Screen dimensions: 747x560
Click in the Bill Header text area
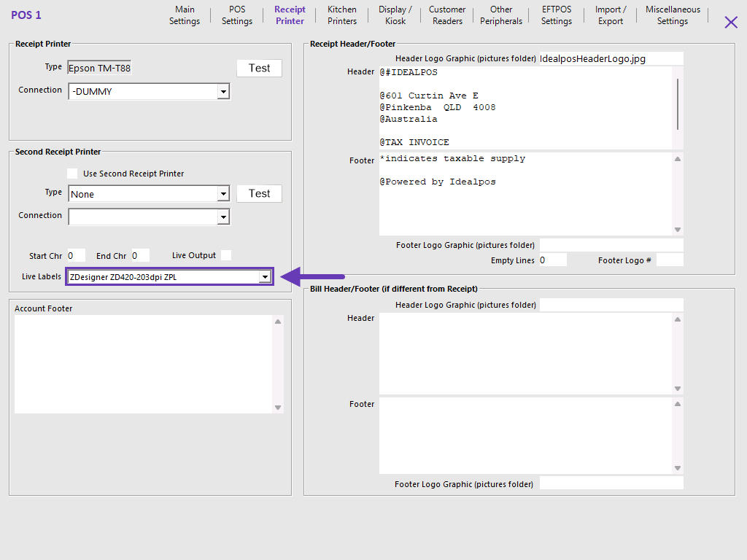click(525, 354)
